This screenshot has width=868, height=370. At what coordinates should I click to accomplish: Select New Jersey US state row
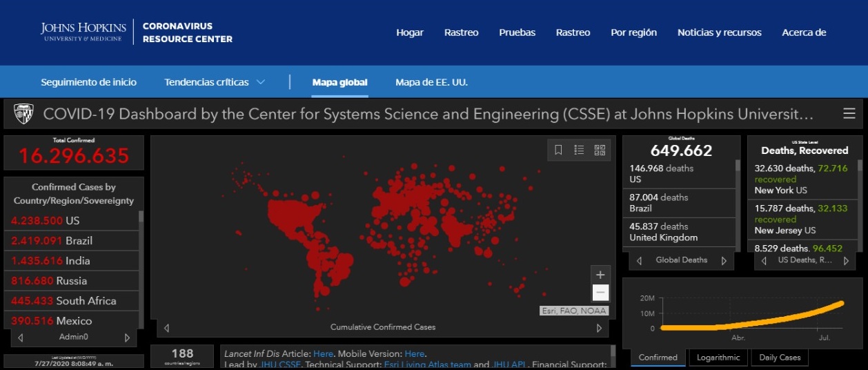click(x=802, y=219)
